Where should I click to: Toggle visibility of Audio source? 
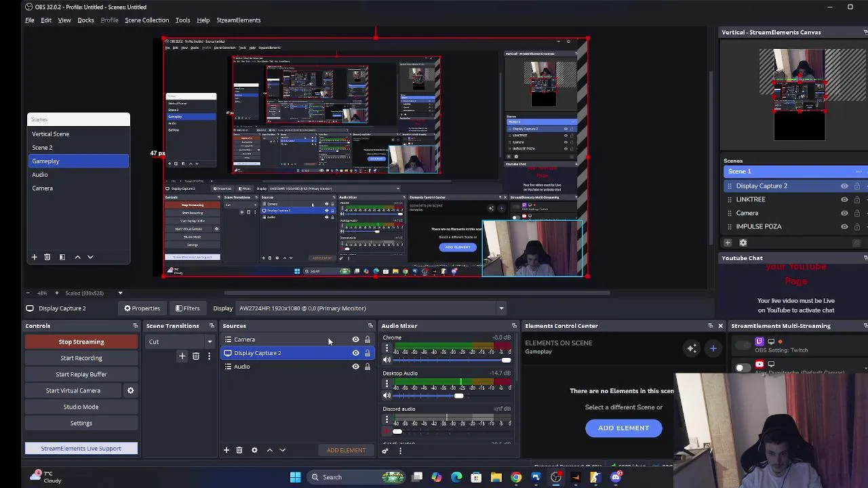click(x=355, y=367)
